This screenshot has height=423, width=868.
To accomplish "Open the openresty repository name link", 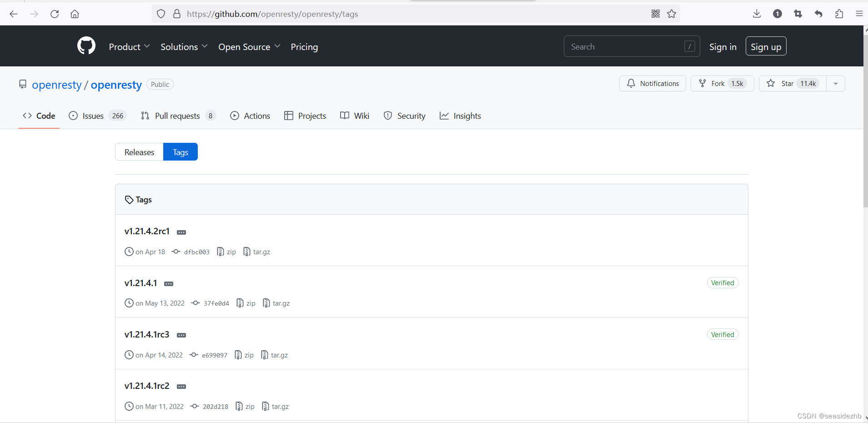I will (x=116, y=85).
